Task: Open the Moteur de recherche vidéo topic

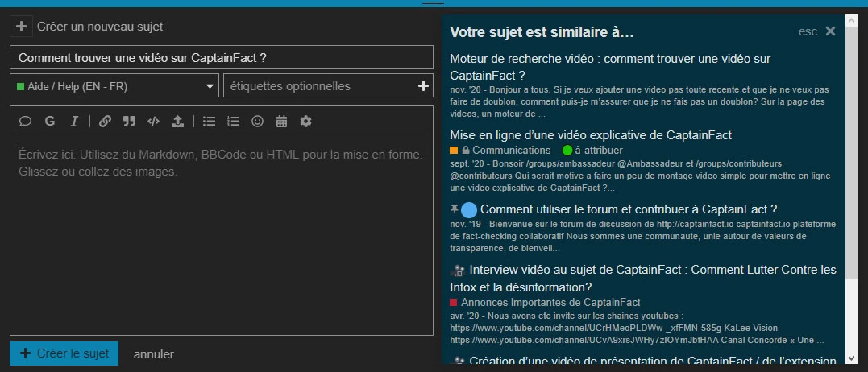Action: (610, 66)
